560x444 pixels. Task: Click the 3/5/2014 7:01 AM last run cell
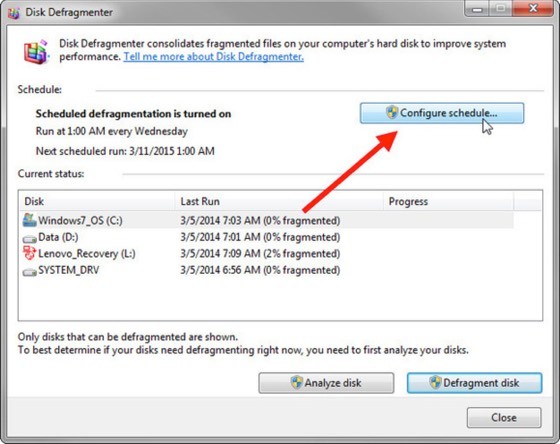point(260,237)
